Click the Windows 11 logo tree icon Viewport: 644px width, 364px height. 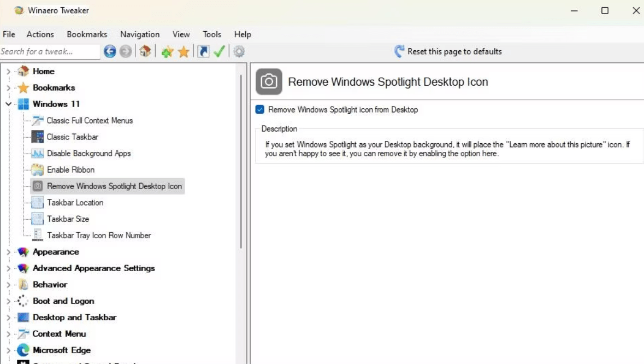23,104
